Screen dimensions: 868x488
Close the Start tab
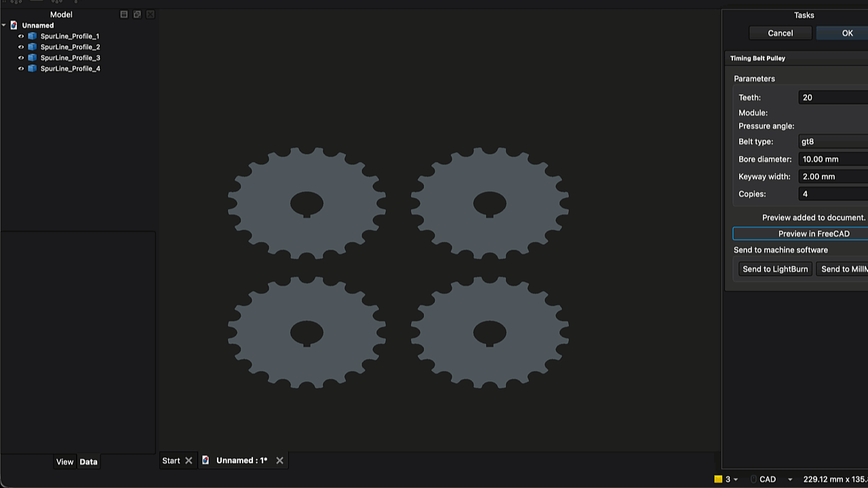(x=189, y=461)
